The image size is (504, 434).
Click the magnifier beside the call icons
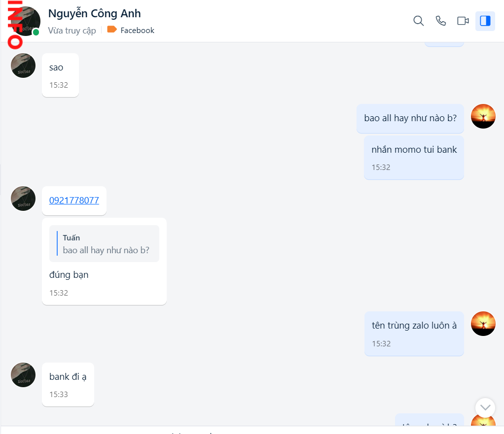(418, 21)
